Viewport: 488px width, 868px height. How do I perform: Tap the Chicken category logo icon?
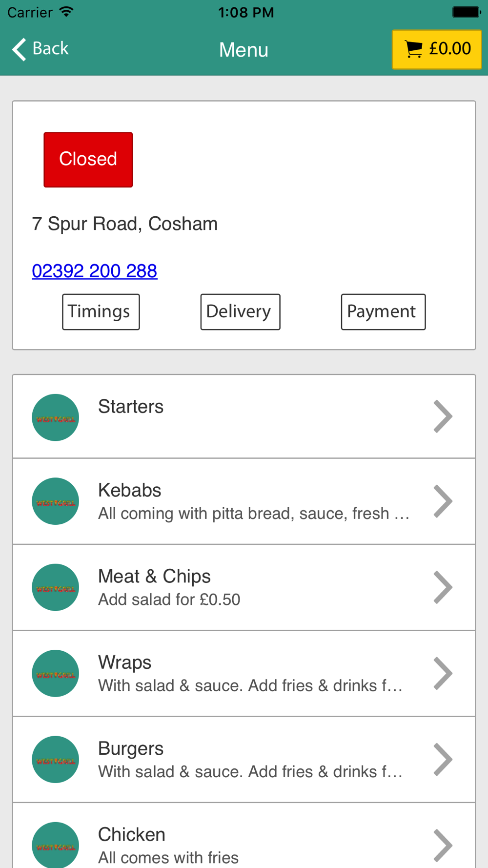[x=56, y=845]
